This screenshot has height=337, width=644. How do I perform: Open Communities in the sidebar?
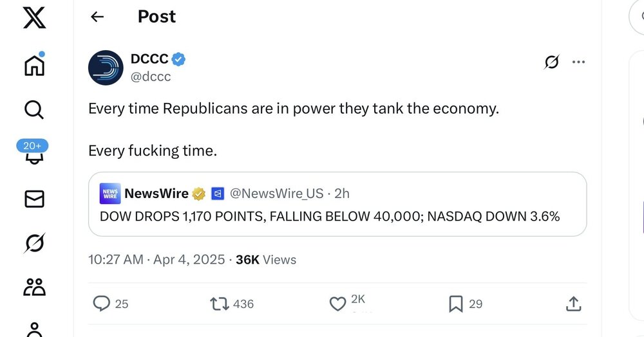(x=34, y=287)
